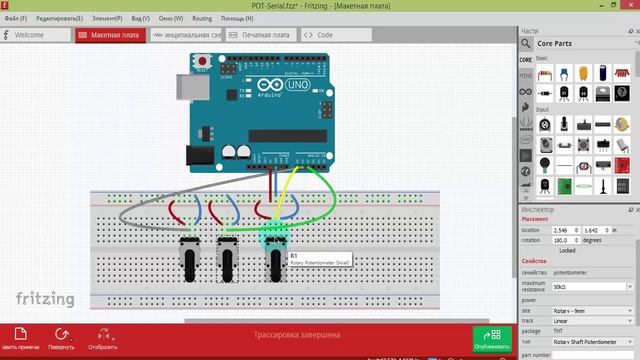Float the Инспектор panel
The image size is (640, 360).
[631, 209]
